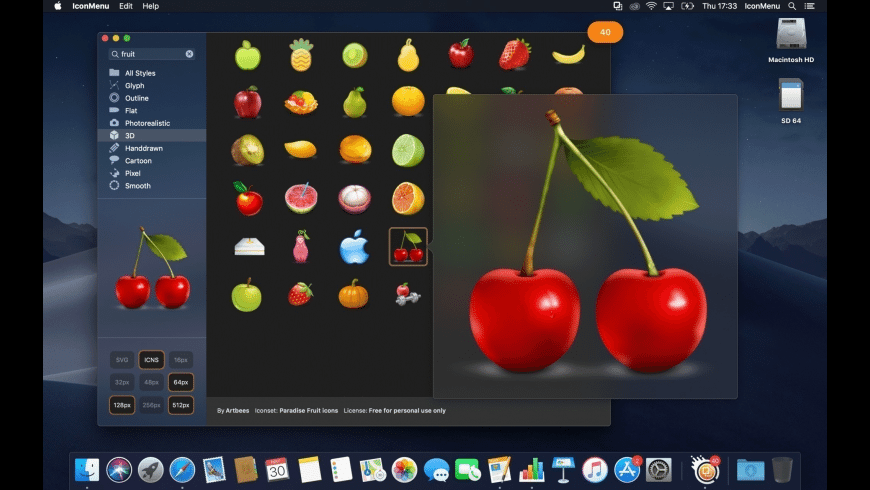The height and width of the screenshot is (490, 870).
Task: Open the Trash in the Dock
Action: tap(782, 469)
